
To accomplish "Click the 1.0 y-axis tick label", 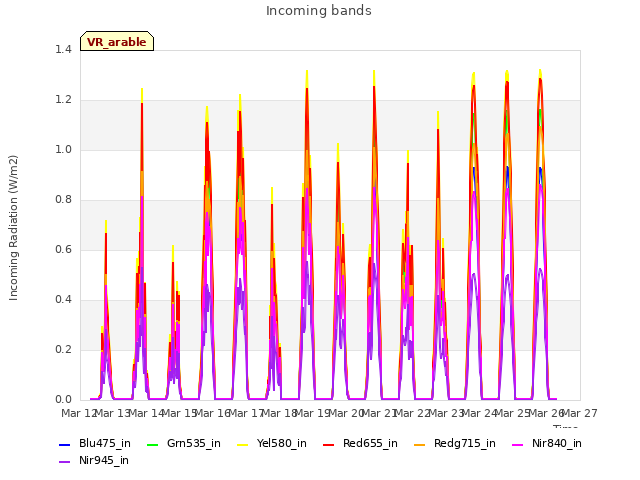I will pyautogui.click(x=63, y=150).
